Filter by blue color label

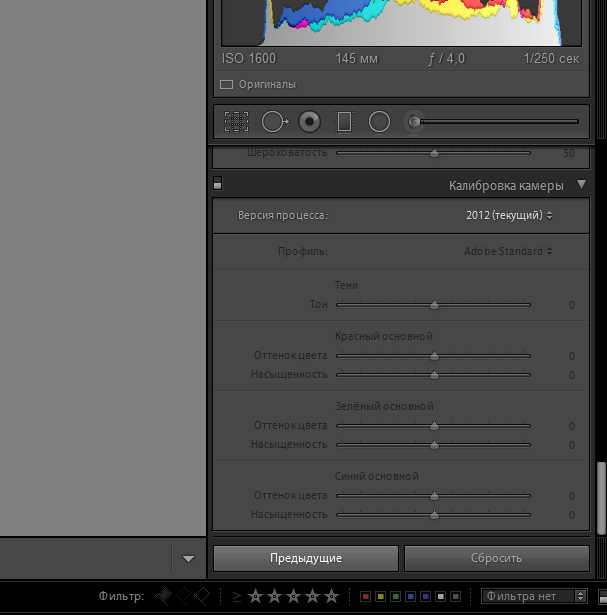click(x=411, y=597)
